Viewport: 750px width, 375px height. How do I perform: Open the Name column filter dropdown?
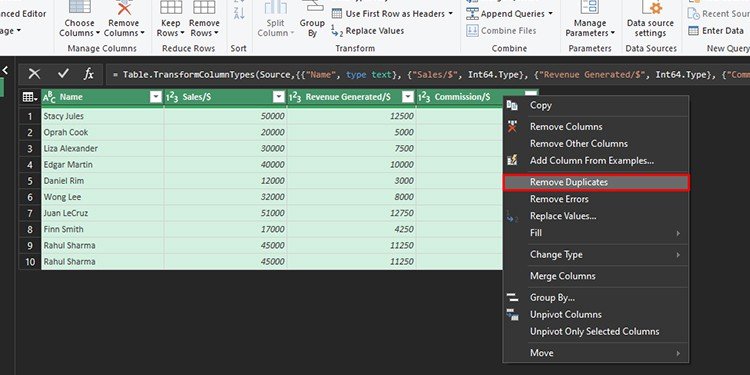156,97
